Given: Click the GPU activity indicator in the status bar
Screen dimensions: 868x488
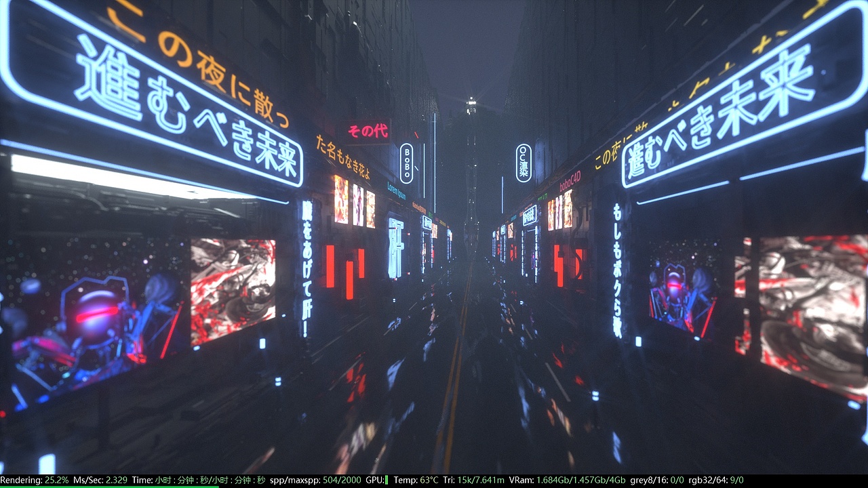Looking at the screenshot, I should point(387,479).
